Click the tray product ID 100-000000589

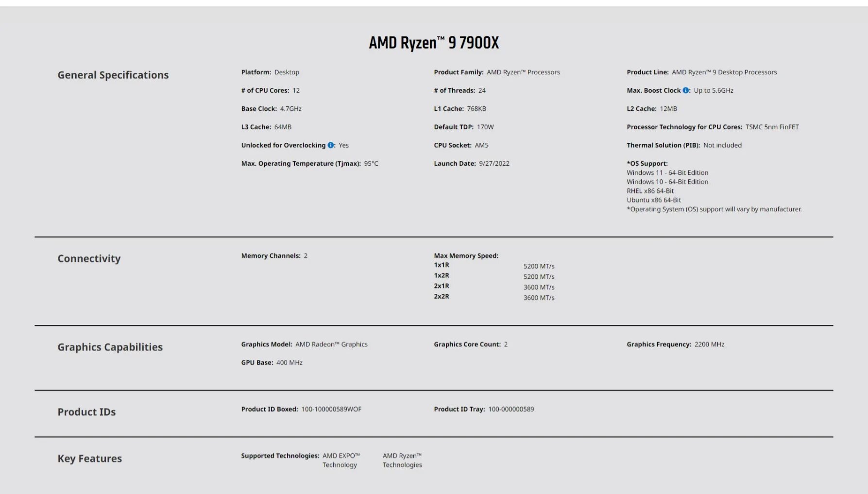point(511,409)
